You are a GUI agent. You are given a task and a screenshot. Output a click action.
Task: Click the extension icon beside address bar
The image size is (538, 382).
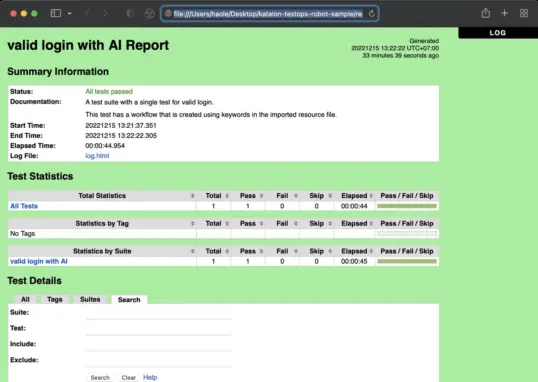click(150, 13)
